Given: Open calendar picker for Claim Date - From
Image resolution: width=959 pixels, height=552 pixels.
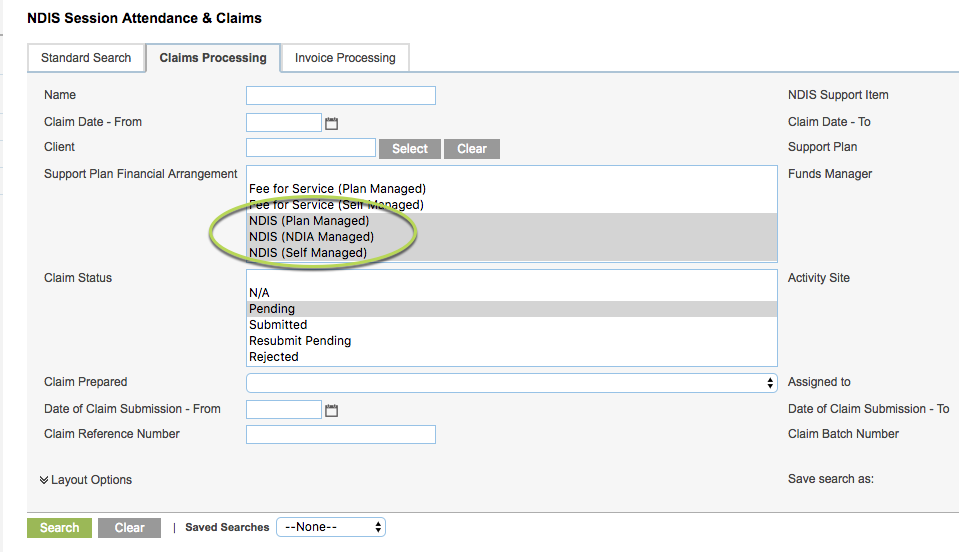Looking at the screenshot, I should point(331,123).
